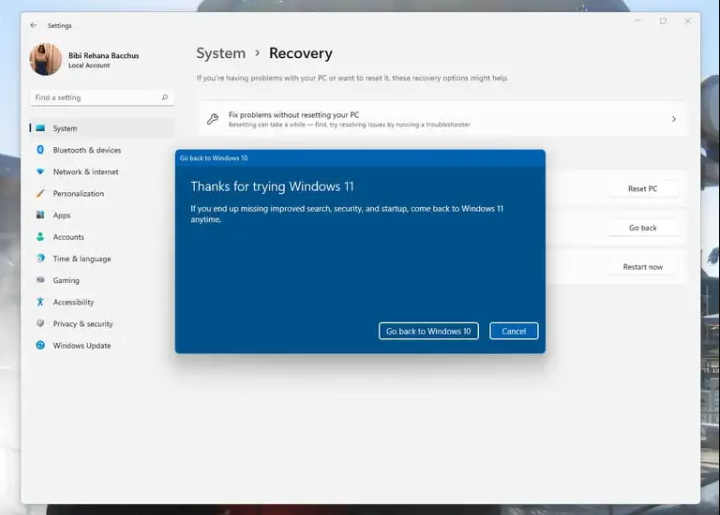Click the Network & internet icon
This screenshot has height=515, width=720.
click(x=40, y=171)
